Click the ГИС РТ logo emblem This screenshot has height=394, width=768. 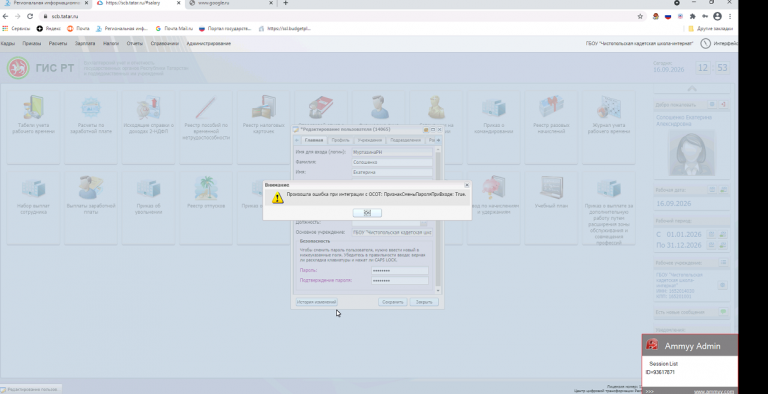[18, 68]
